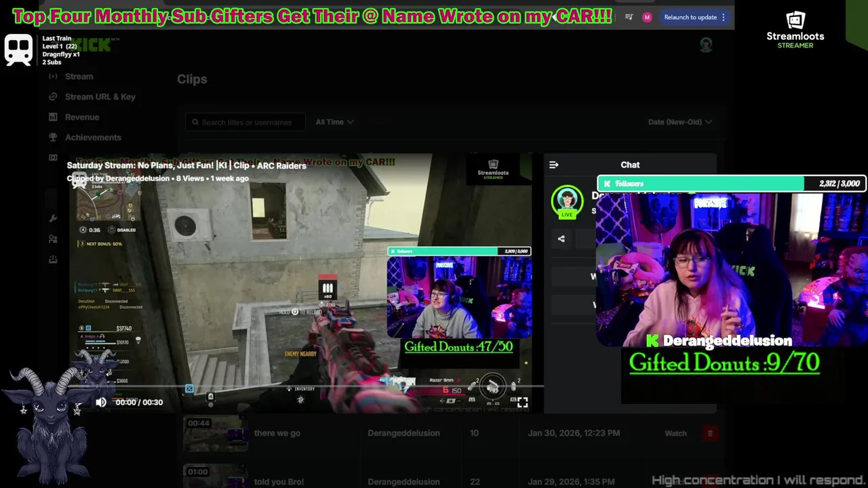Open the 'there we go' clip thumbnail

pyautogui.click(x=216, y=434)
